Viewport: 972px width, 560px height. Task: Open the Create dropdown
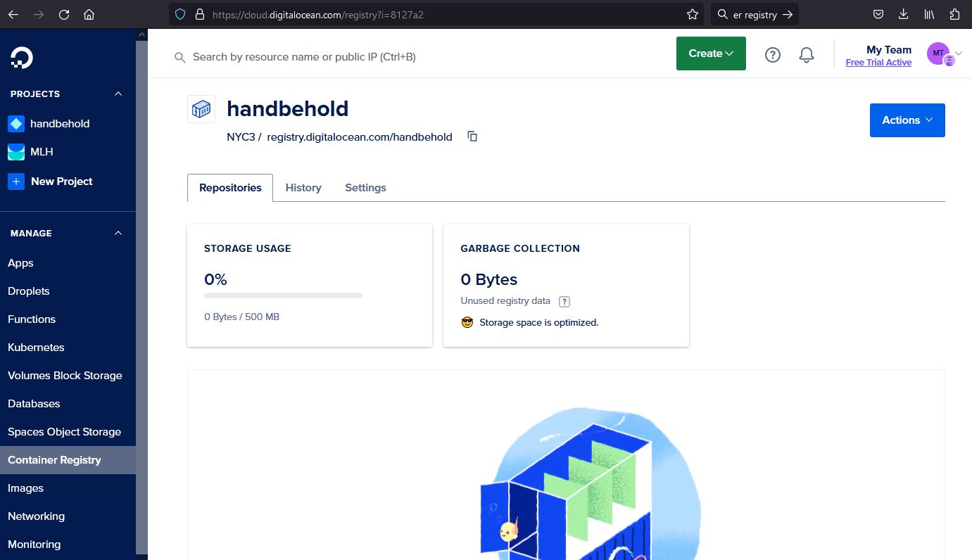(x=711, y=53)
